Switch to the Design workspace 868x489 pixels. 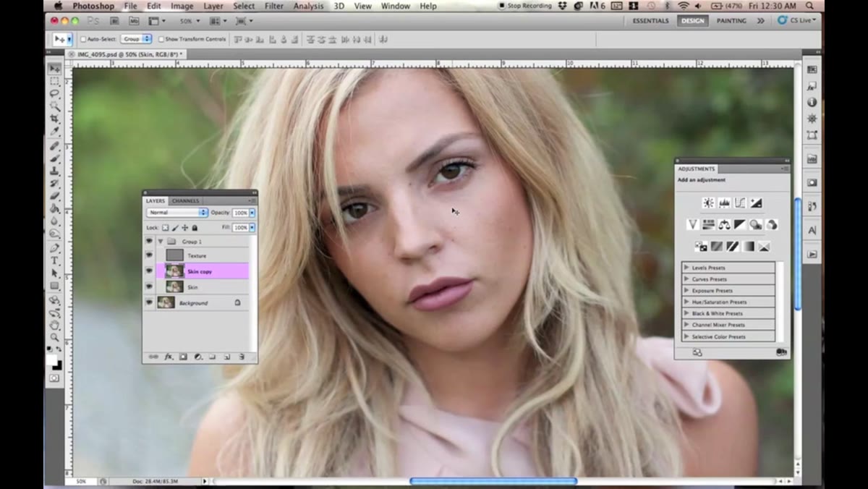coord(692,21)
